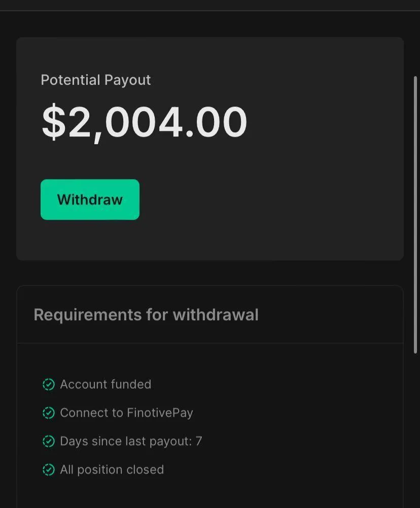Click blank area right of the requirements list

pyautogui.click(x=304, y=426)
